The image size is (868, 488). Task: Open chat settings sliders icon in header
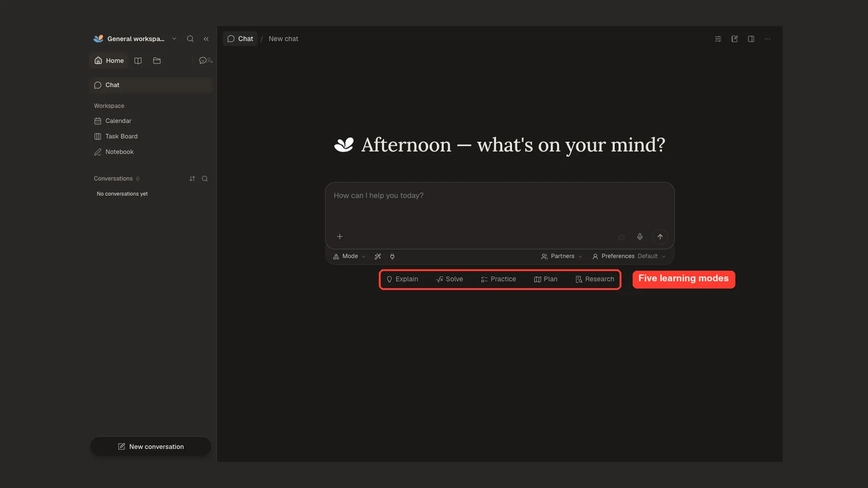[x=718, y=39]
